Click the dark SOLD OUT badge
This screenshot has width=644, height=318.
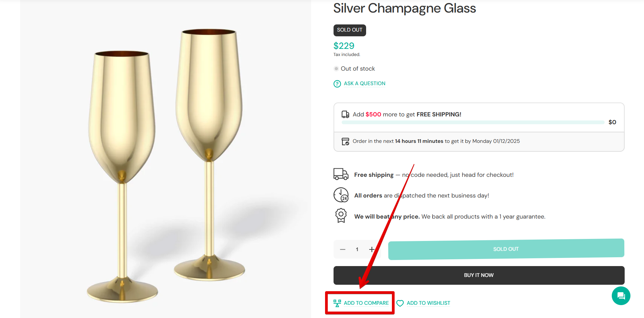tap(349, 30)
